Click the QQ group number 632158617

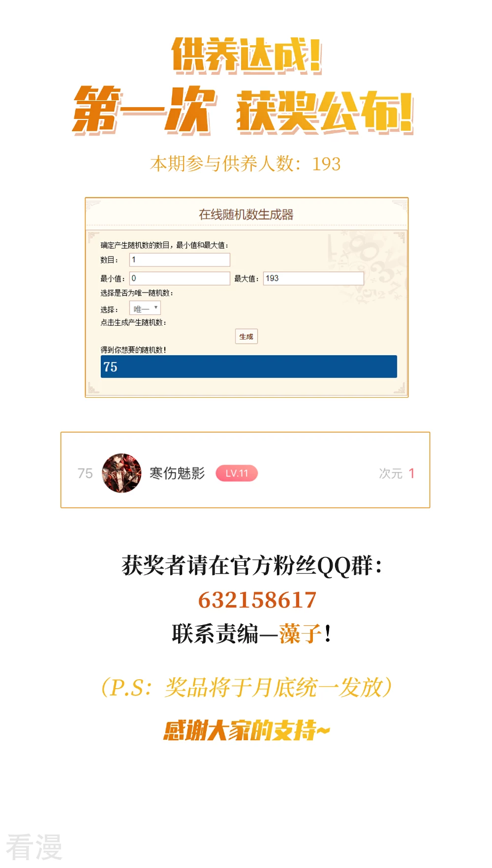(257, 600)
